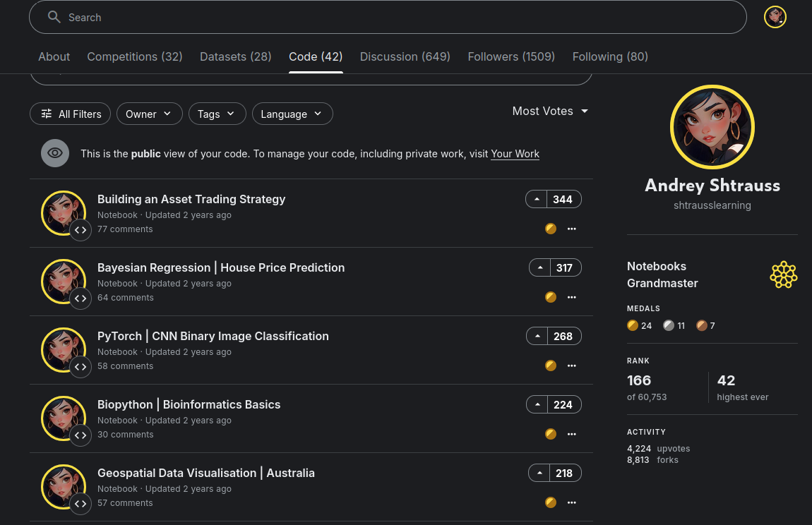The width and height of the screenshot is (812, 525).
Task: Click the 4,224 upvotes activity text
Action: tap(658, 448)
